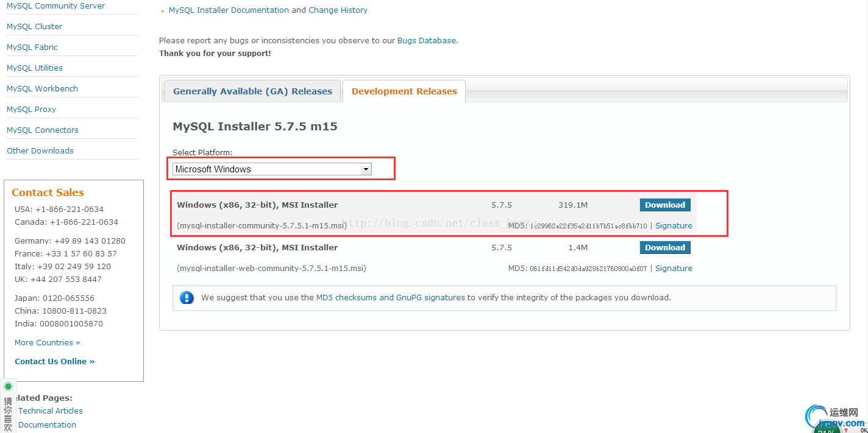Screen dimensions: 868x433
Task: Click filename mysql-installer-web-community-5.7.5.1-m15.msi
Action: [271, 269]
